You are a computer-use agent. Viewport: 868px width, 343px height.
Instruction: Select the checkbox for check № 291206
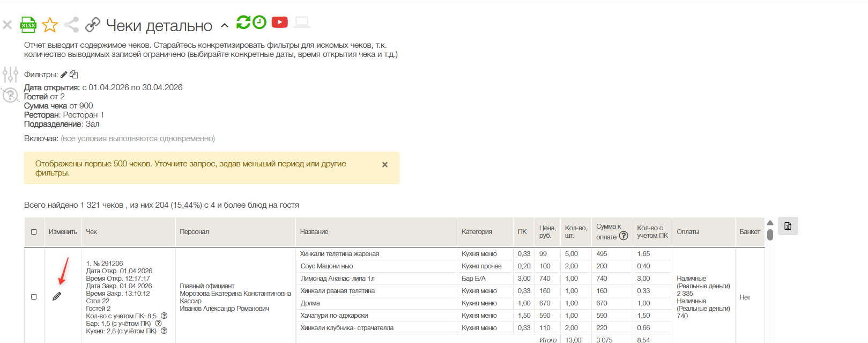click(x=34, y=297)
